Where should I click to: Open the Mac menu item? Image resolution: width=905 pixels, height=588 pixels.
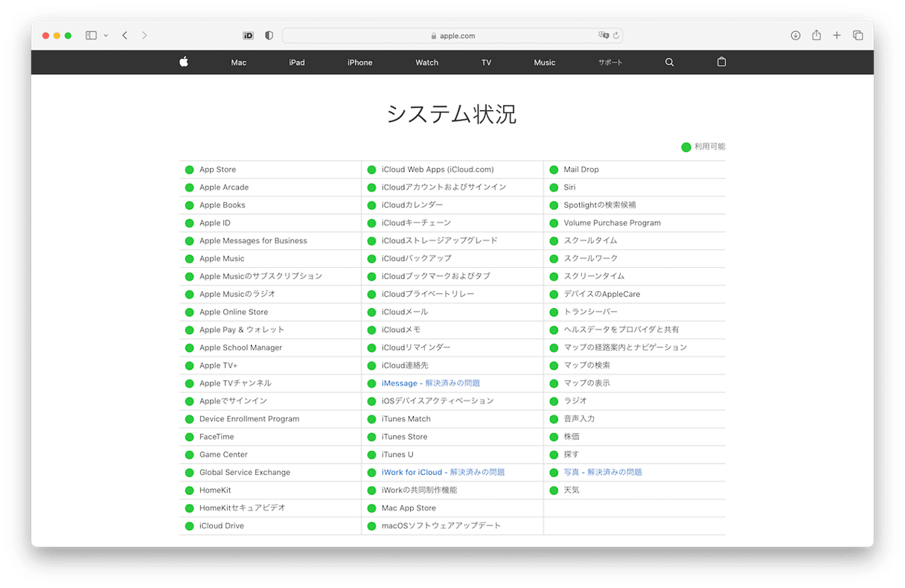(239, 63)
